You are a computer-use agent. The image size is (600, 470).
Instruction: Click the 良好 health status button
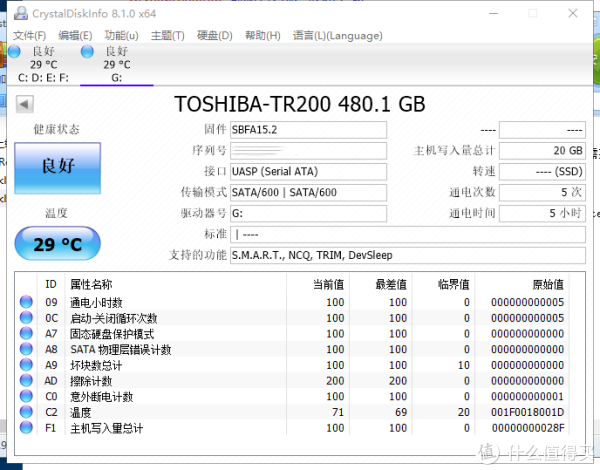click(x=58, y=168)
